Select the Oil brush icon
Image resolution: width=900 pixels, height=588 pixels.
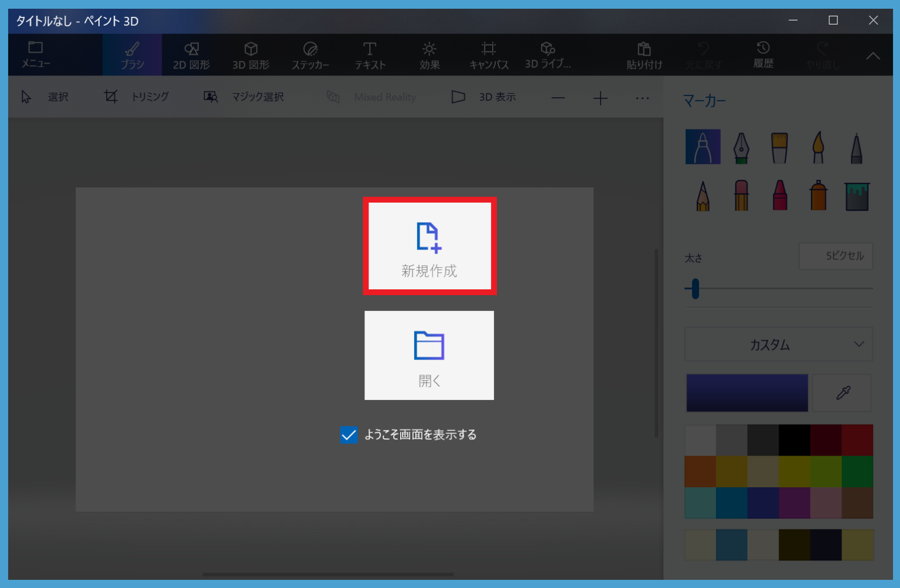point(779,147)
